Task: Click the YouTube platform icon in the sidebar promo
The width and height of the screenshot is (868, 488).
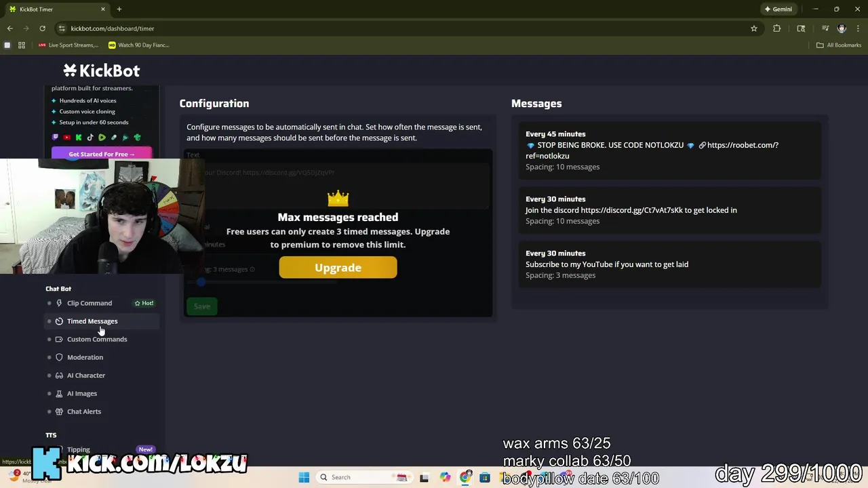Action: (x=67, y=138)
